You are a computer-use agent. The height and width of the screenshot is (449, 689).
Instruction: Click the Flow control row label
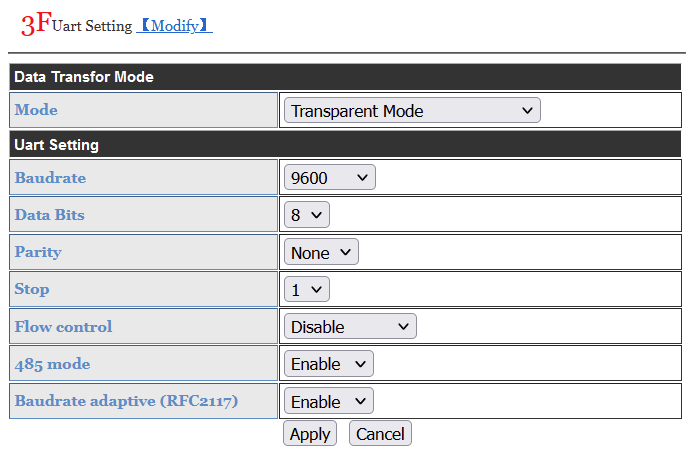[x=63, y=327]
